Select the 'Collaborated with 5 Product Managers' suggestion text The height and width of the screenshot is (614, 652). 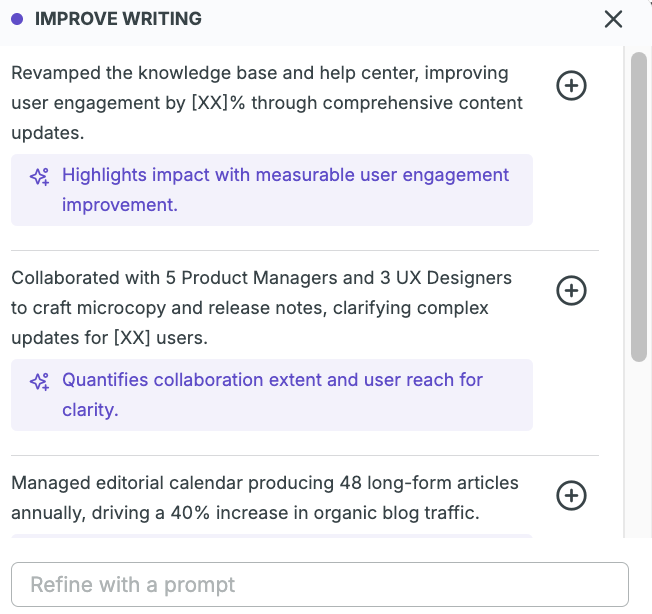[260, 307]
